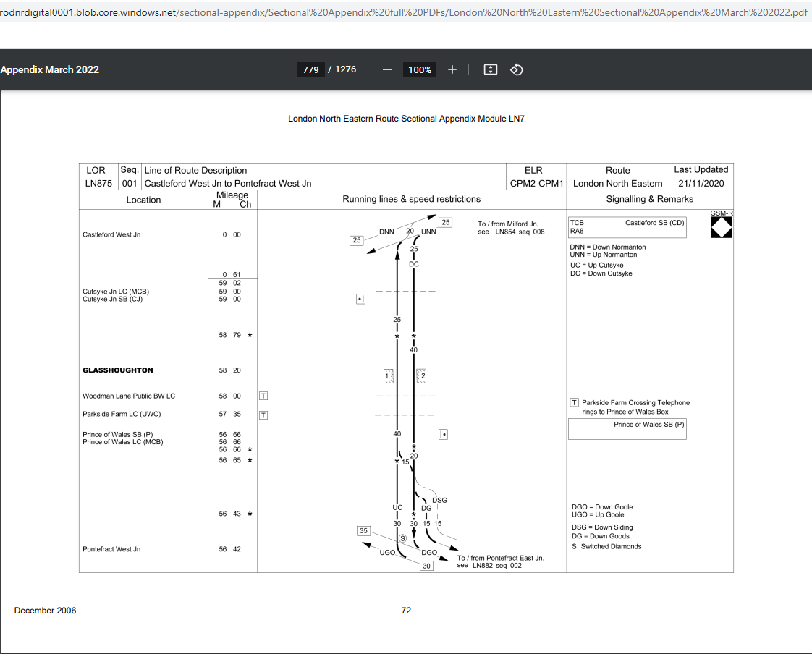Click the T symbol beside Parkside Farm LC
This screenshot has height=654, width=812.
pyautogui.click(x=263, y=415)
